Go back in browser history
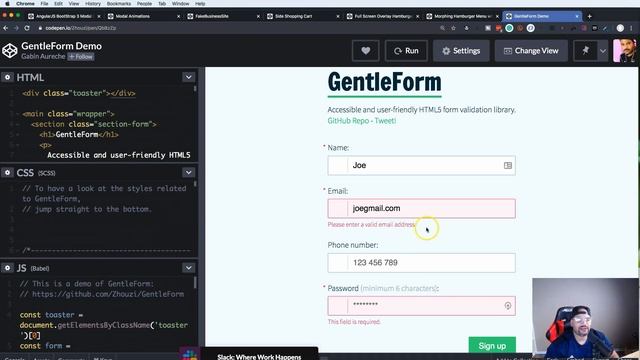This screenshot has height=360, width=640. pos(6,28)
